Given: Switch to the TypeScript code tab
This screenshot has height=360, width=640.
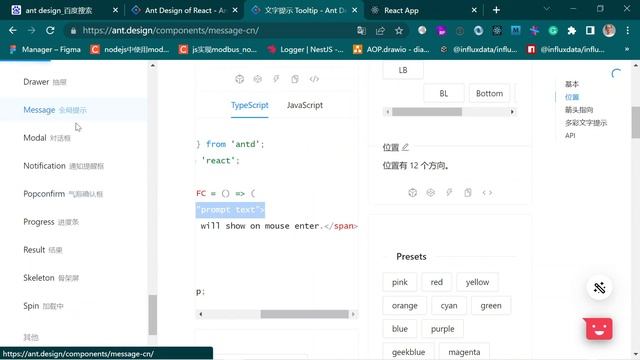Looking at the screenshot, I should click(x=250, y=105).
